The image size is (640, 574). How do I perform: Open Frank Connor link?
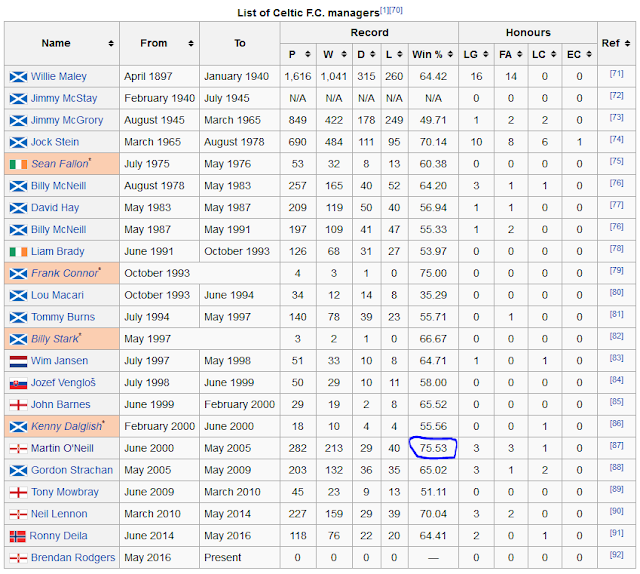(65, 273)
